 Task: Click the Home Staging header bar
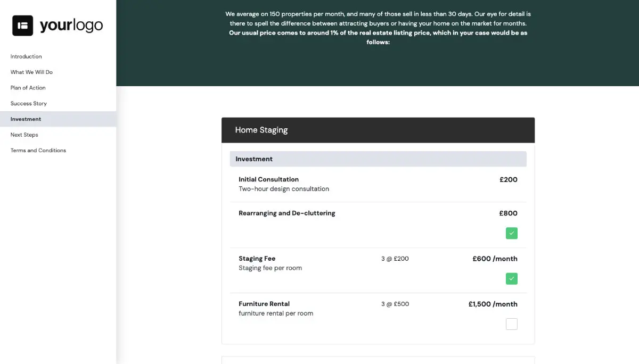click(378, 130)
